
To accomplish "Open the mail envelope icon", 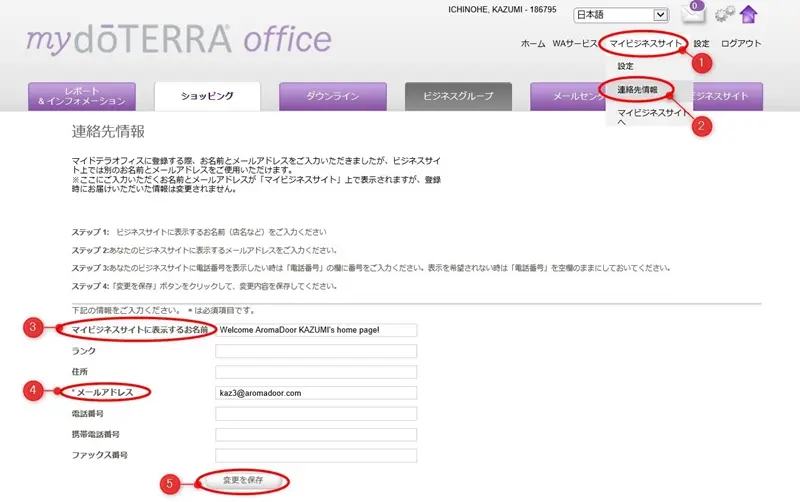I will (x=693, y=13).
